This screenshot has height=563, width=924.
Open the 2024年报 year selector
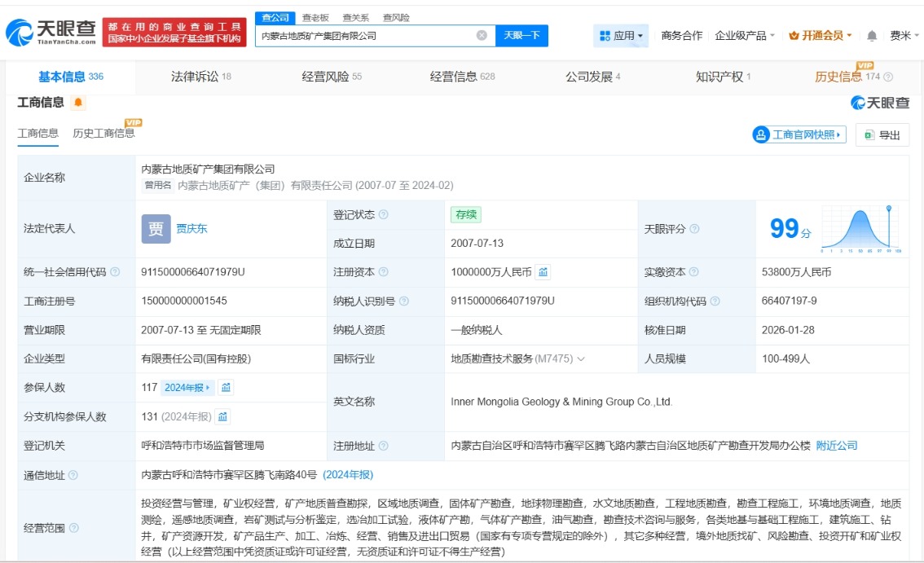tap(187, 388)
